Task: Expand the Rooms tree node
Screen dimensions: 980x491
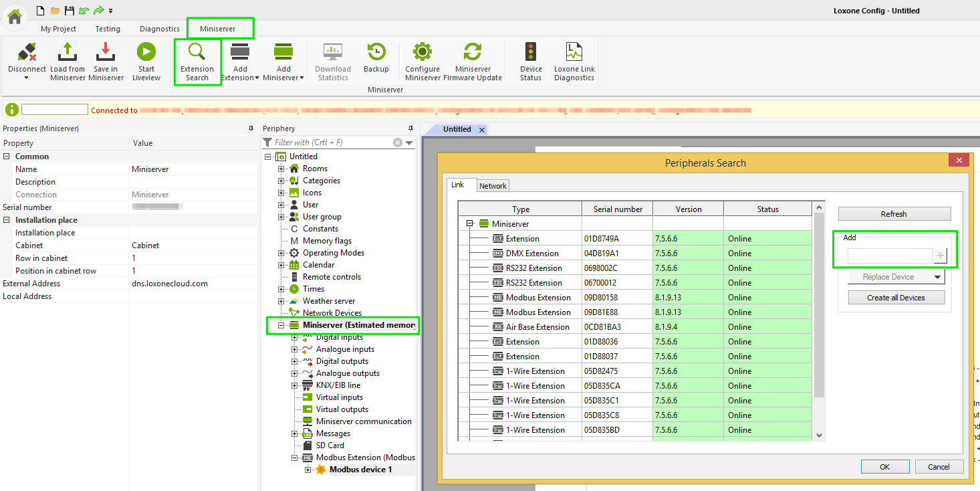Action: 281,169
